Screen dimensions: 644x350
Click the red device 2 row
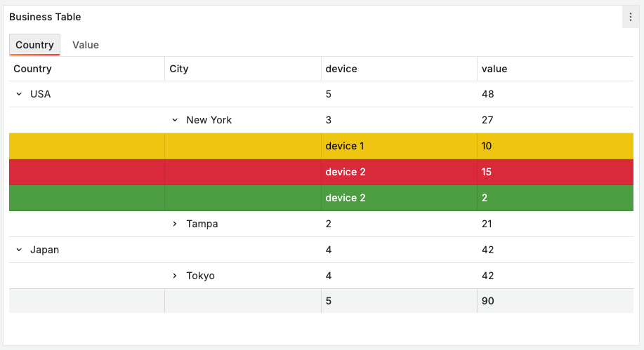345,172
